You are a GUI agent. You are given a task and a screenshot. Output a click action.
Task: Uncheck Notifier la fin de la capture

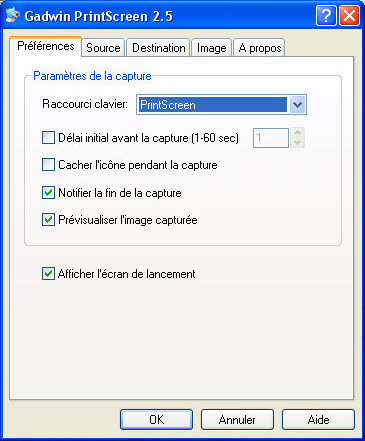[48, 193]
